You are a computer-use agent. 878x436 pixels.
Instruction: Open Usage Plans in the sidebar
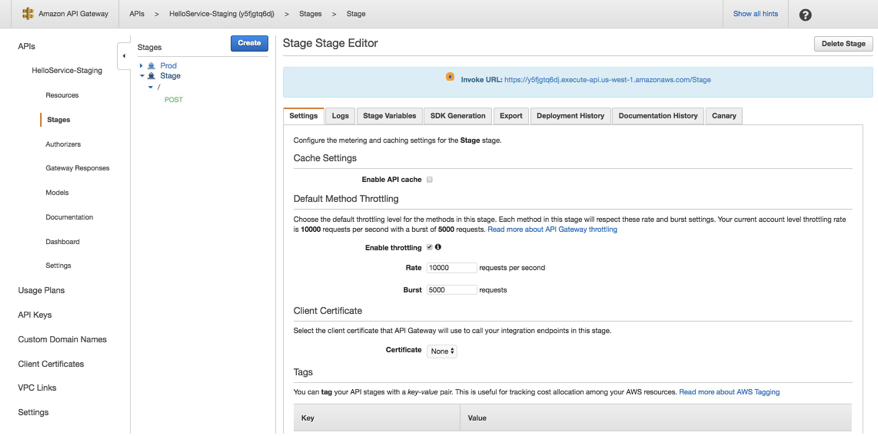point(41,290)
